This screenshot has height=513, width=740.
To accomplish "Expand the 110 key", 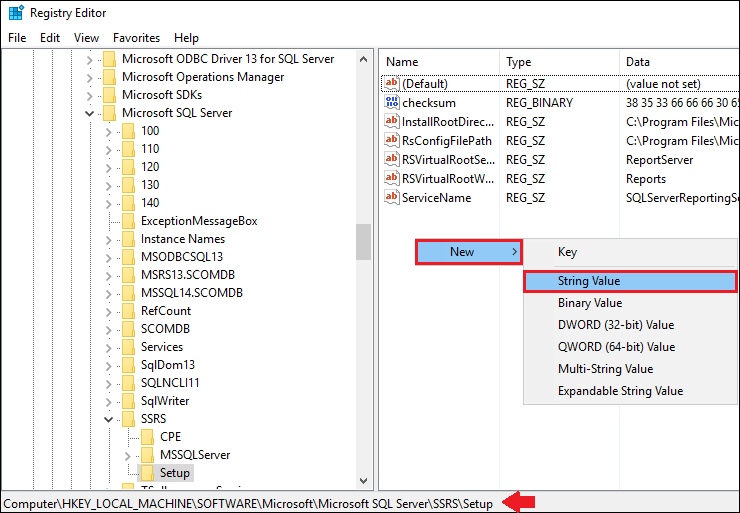I will point(108,150).
